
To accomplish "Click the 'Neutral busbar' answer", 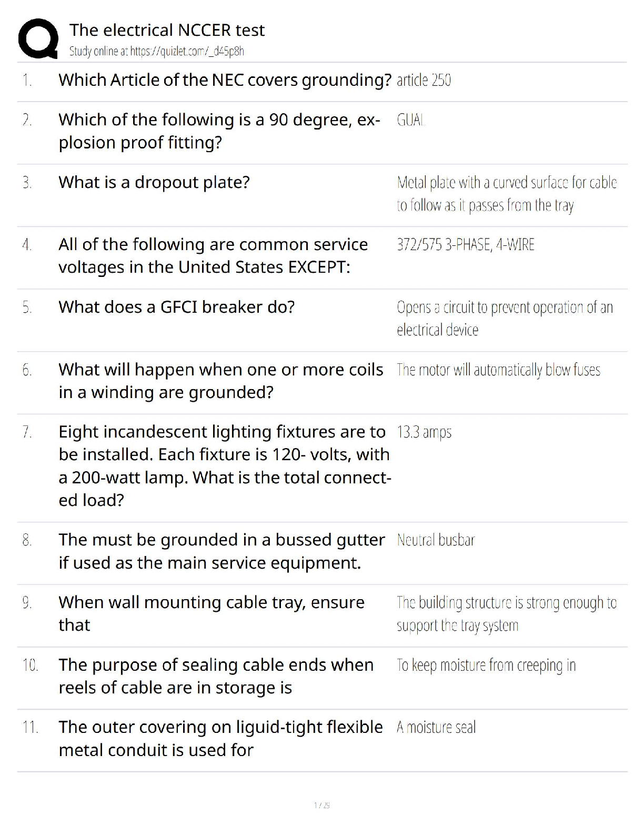I will coord(436,540).
